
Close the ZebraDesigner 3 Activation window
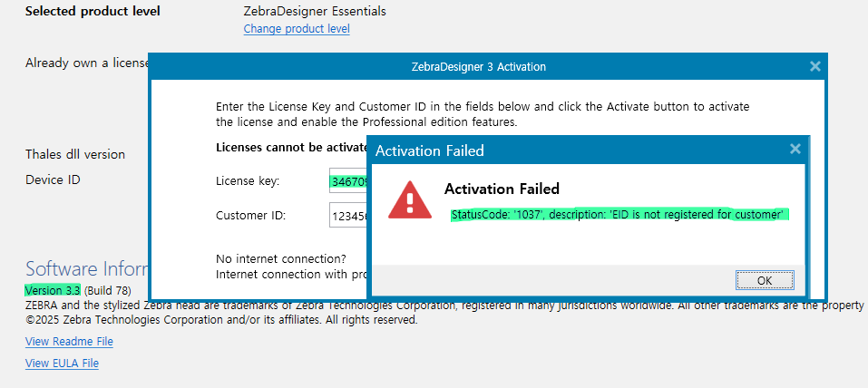814,66
